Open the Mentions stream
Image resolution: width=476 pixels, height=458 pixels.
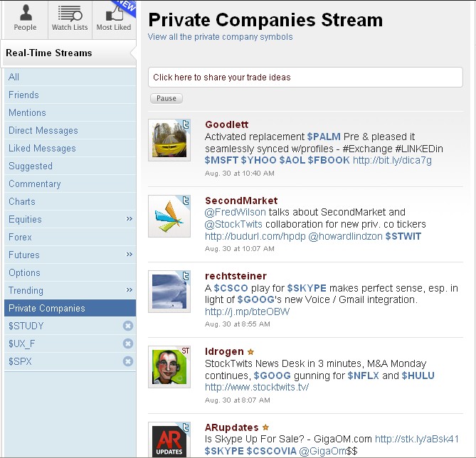coord(70,112)
